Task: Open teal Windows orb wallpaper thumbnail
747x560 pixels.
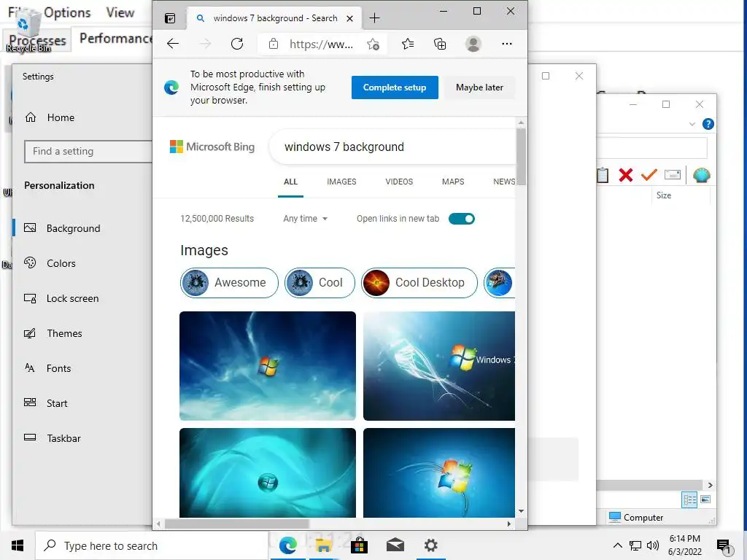Action: coord(268,472)
